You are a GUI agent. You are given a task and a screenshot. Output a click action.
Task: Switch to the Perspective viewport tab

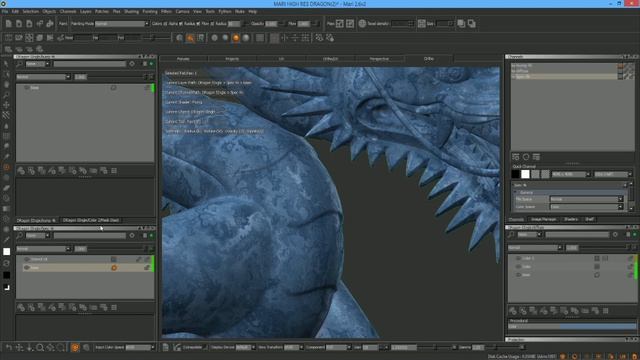[x=379, y=59]
